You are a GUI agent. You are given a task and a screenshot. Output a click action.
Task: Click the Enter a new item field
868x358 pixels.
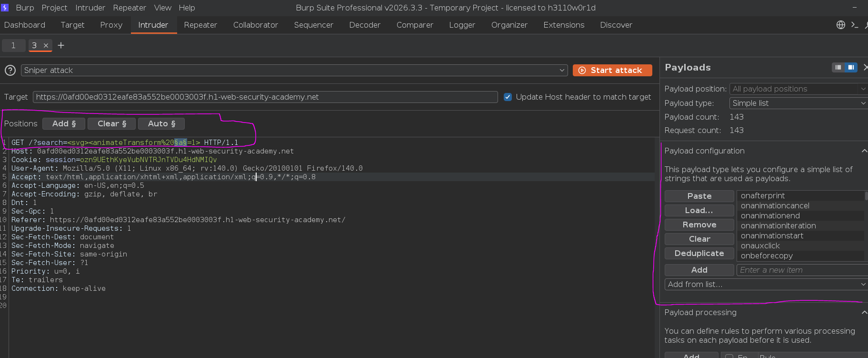pyautogui.click(x=802, y=270)
